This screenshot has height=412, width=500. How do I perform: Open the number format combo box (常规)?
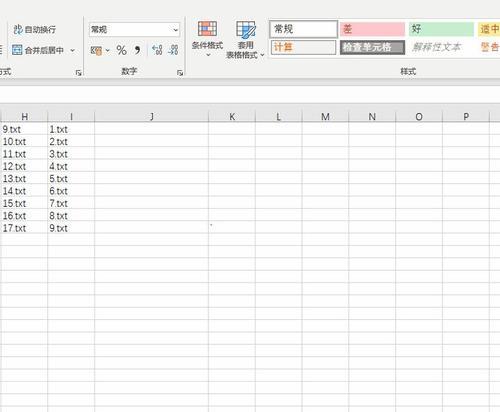click(x=134, y=30)
